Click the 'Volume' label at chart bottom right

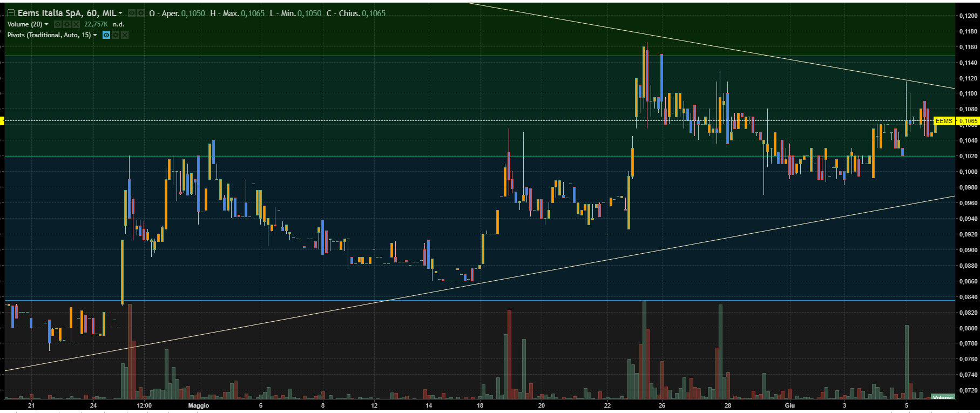pyautogui.click(x=943, y=397)
